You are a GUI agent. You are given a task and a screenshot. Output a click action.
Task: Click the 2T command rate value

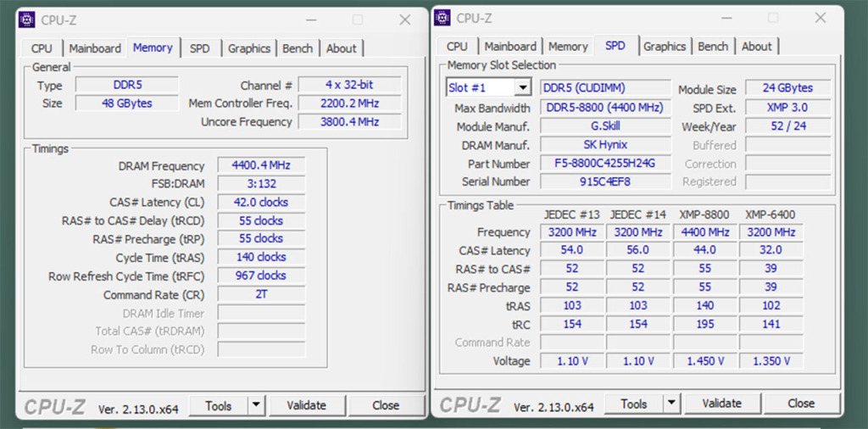tap(261, 294)
